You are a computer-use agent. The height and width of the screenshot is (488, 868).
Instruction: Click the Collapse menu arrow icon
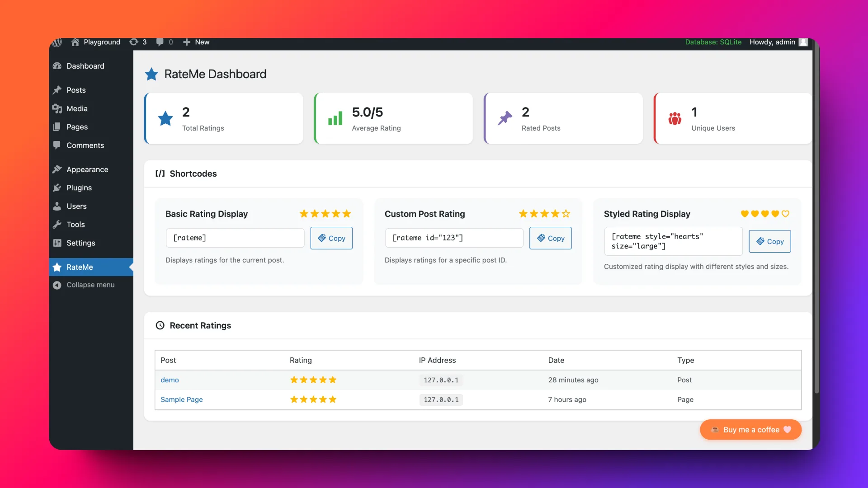click(57, 285)
